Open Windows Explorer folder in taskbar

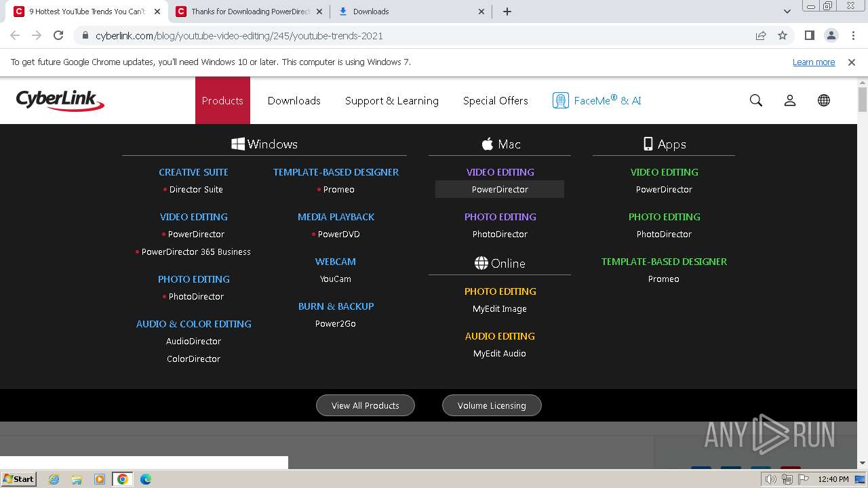(77, 479)
